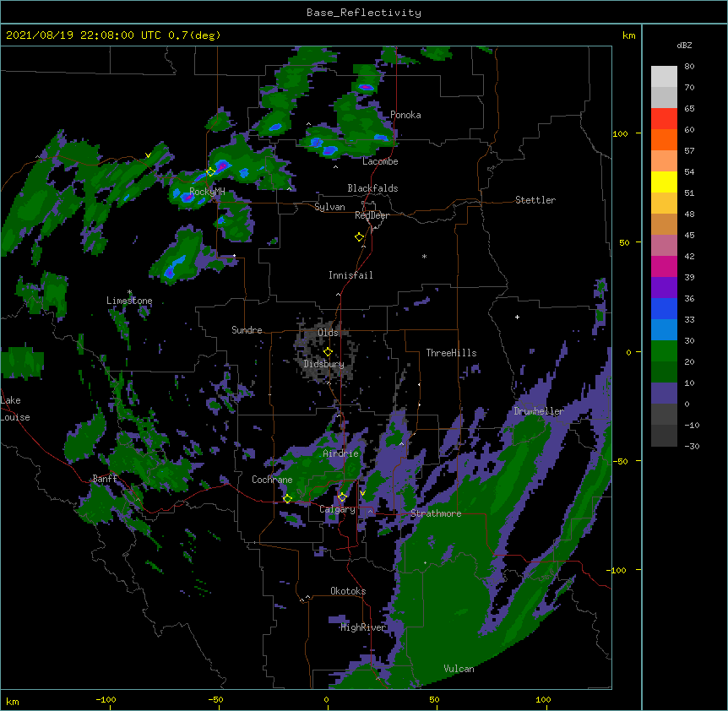
Task: Pick the red 60-65 dBZ legend swatch
Action: click(x=664, y=118)
